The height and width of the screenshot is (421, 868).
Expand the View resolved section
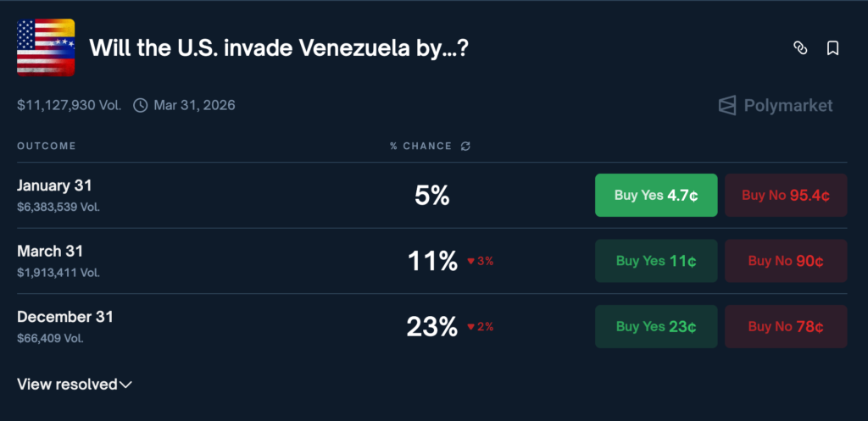coord(75,385)
